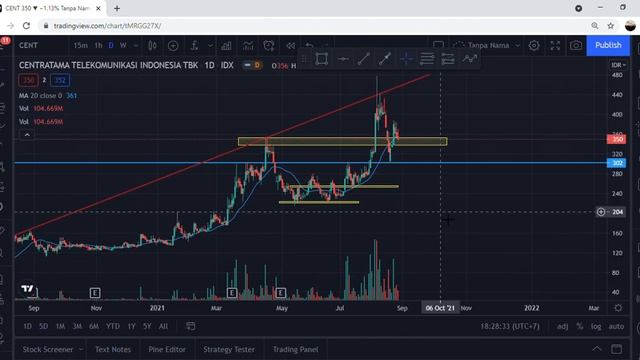Viewport: 640px width, 360px height.
Task: Open the Strategy Tester tab
Action: (x=229, y=349)
